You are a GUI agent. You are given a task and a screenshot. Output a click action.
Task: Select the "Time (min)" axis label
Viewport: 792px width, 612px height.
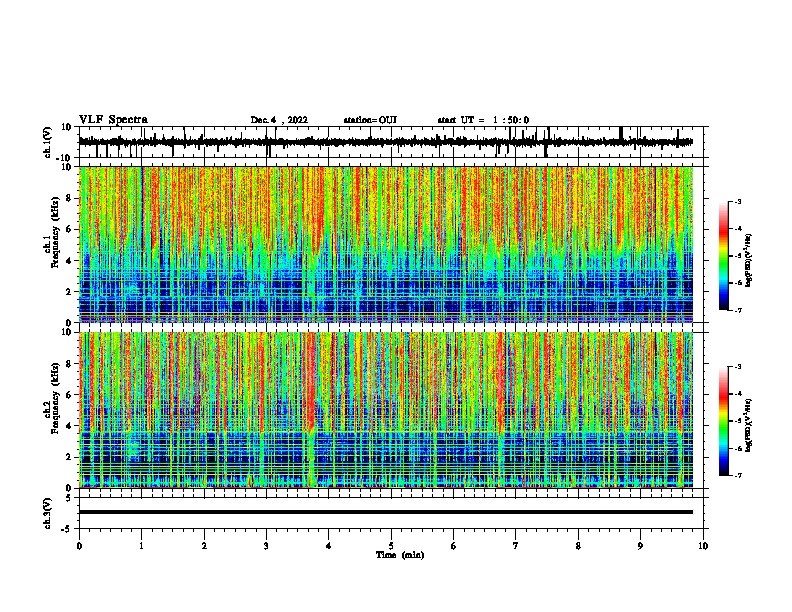pyautogui.click(x=400, y=555)
